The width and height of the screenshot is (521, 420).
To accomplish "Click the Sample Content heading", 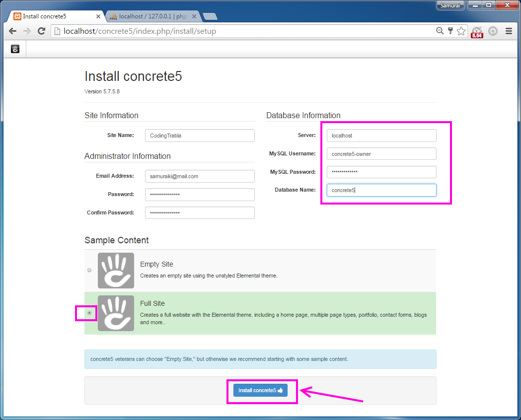I will [x=117, y=240].
